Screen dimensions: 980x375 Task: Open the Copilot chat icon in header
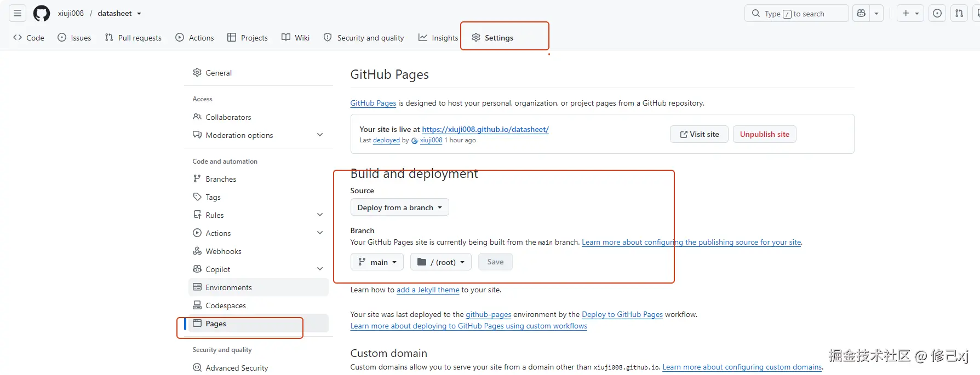click(861, 13)
